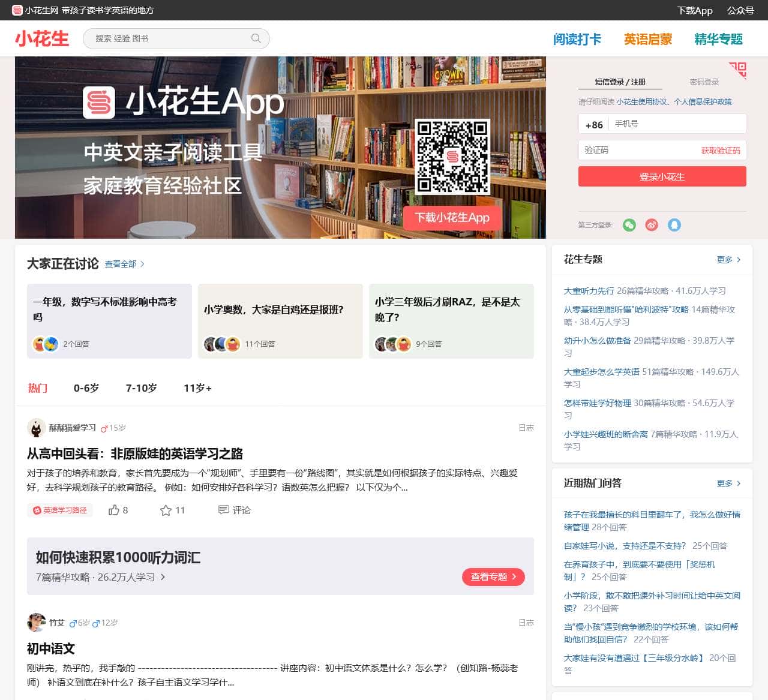Select the +86 country code
The height and width of the screenshot is (700, 768).
(x=594, y=125)
